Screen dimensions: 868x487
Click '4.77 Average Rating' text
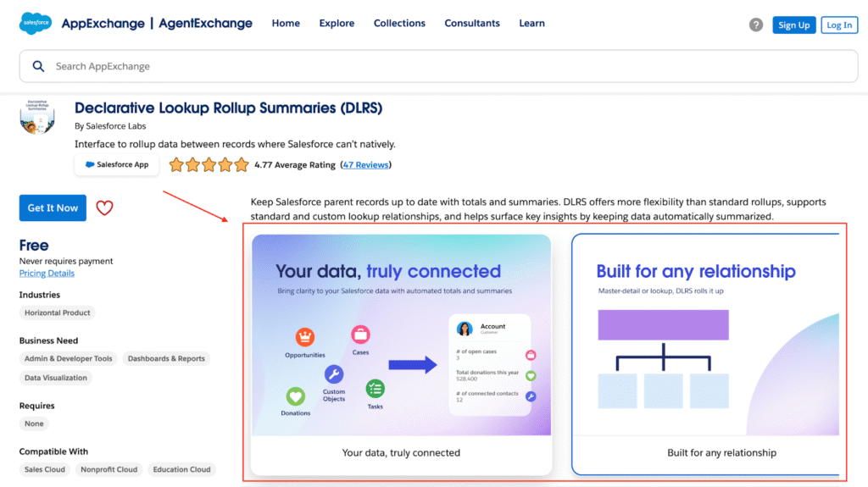click(x=295, y=165)
